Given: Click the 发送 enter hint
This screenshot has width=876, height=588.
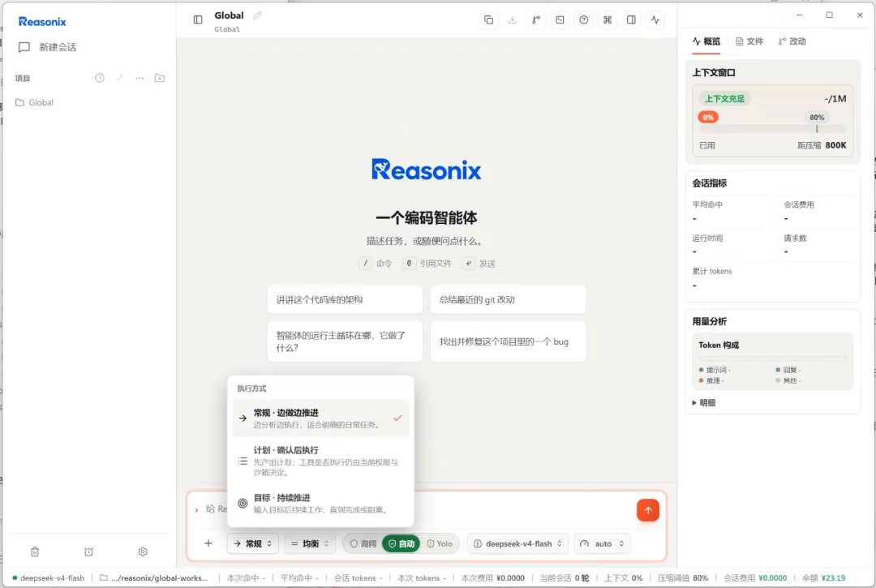Looking at the screenshot, I should (x=479, y=263).
